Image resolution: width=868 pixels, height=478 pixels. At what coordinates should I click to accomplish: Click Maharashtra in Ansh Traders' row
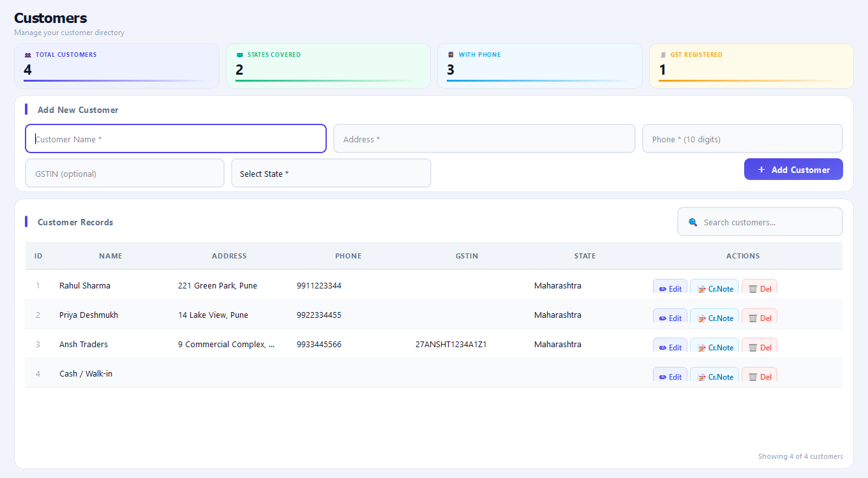(558, 344)
